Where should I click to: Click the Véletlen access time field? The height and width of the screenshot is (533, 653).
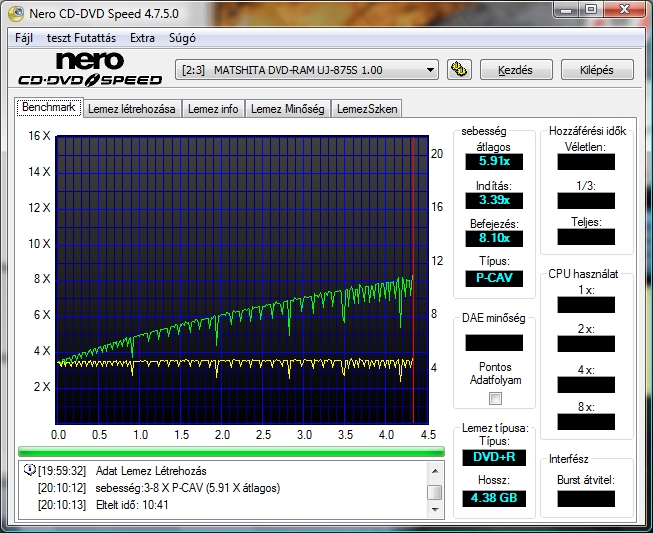(x=586, y=162)
